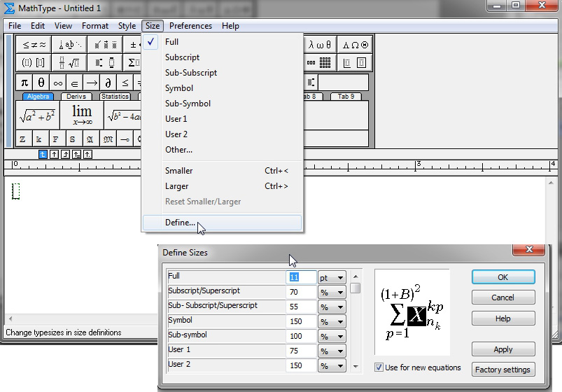Insert the outlined F symbol
The width and height of the screenshot is (562, 392).
coord(55,139)
